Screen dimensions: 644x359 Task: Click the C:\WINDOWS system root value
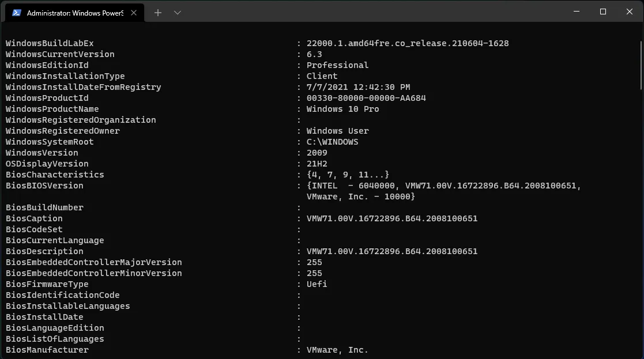coord(332,142)
